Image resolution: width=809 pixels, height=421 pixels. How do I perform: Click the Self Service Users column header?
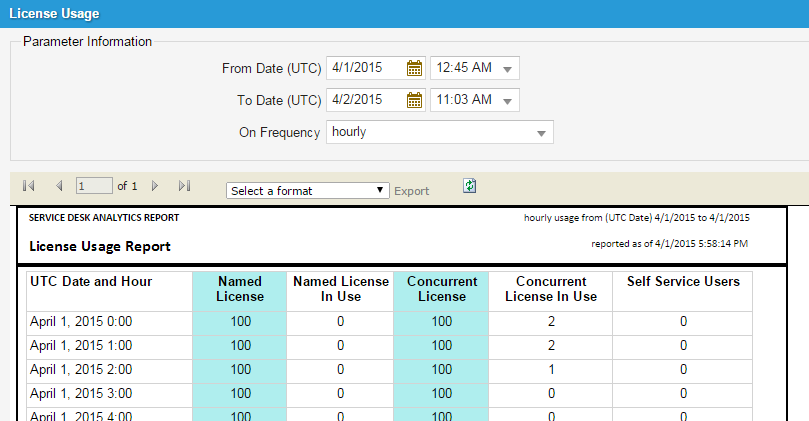pos(683,282)
